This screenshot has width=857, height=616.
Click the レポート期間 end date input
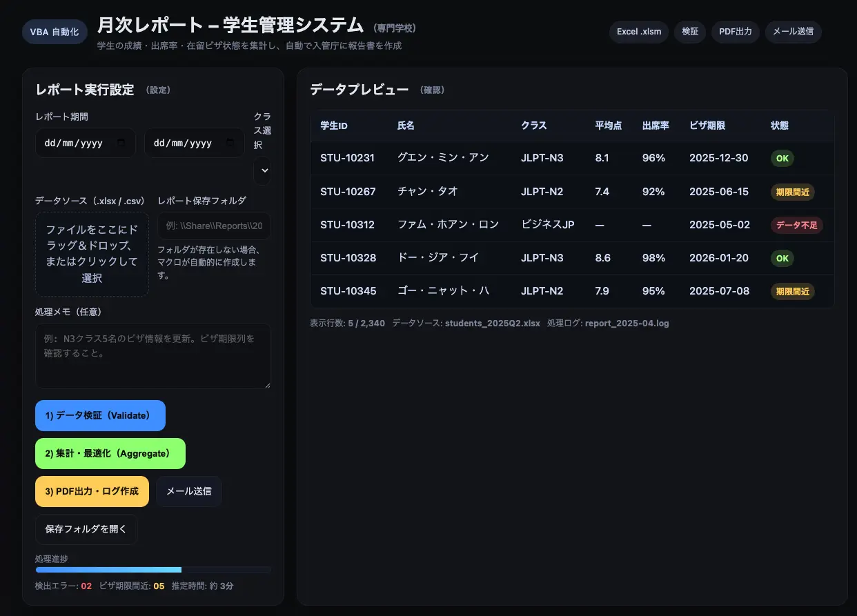point(195,143)
